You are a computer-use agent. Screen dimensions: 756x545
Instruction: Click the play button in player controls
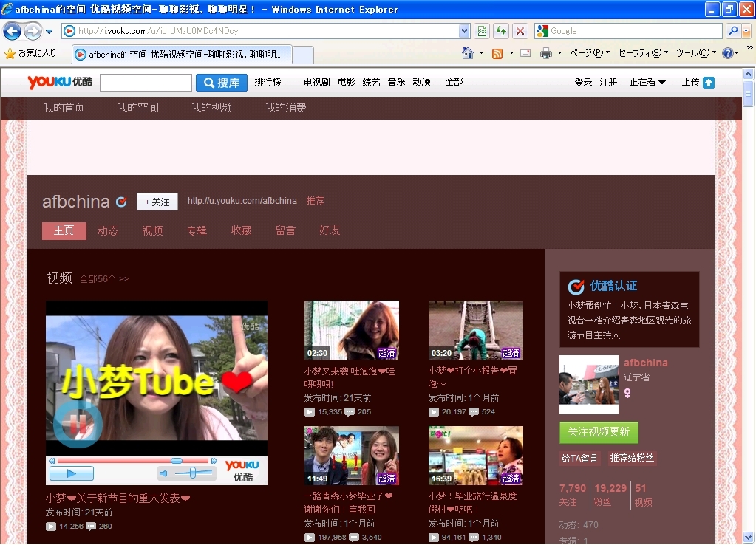(x=72, y=473)
